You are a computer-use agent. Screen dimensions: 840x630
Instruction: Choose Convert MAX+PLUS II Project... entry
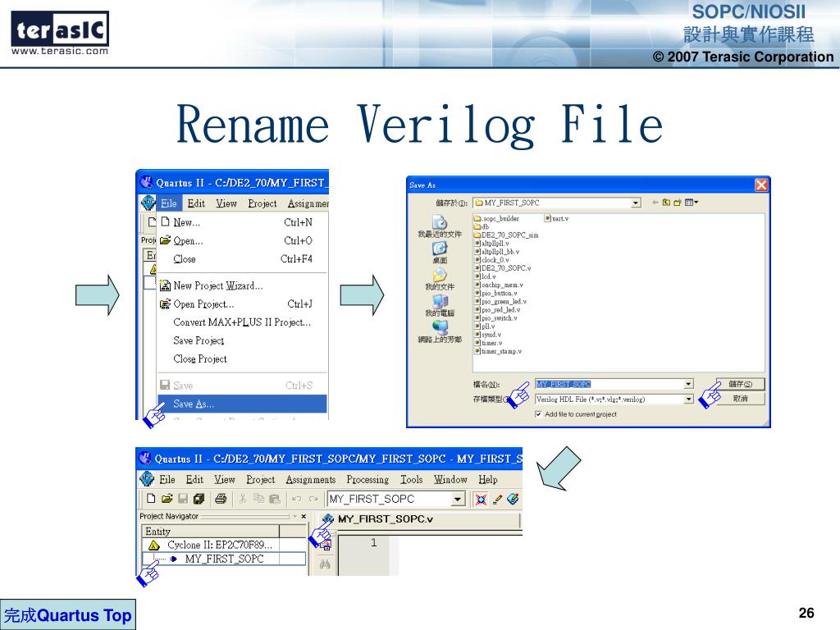click(x=242, y=322)
